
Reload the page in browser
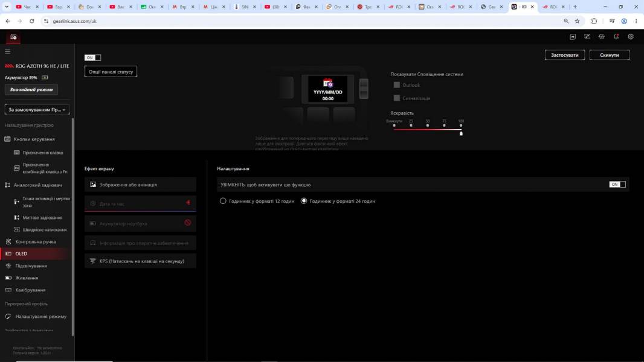pos(31,21)
